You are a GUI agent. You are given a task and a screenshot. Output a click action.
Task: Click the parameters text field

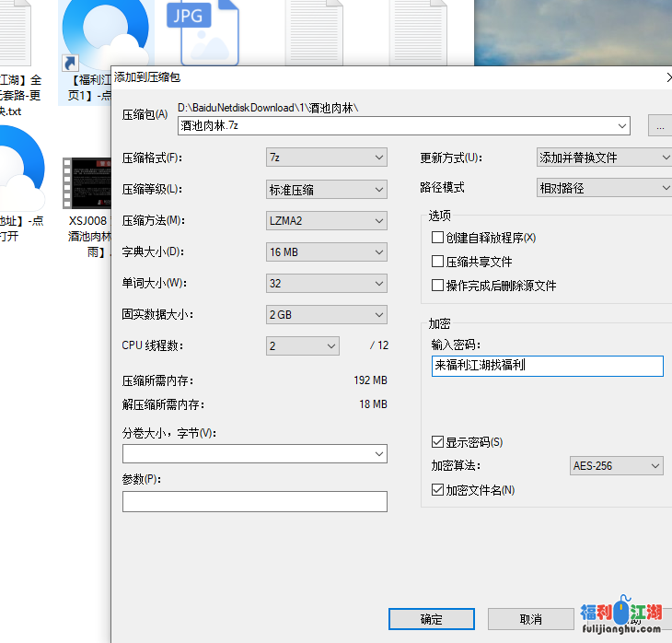pos(254,501)
